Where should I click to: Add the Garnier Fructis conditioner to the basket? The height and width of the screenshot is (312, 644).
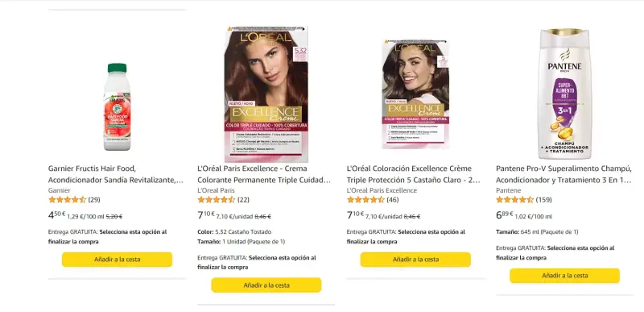click(x=117, y=260)
